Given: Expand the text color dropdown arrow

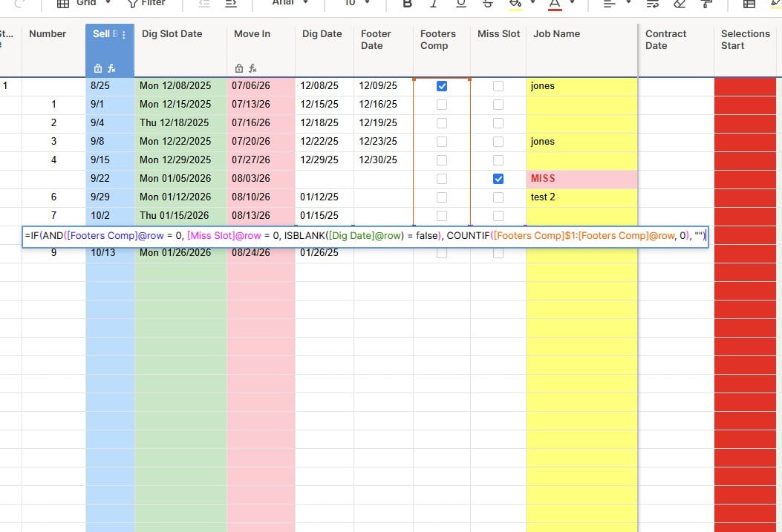Looking at the screenshot, I should pyautogui.click(x=572, y=2).
